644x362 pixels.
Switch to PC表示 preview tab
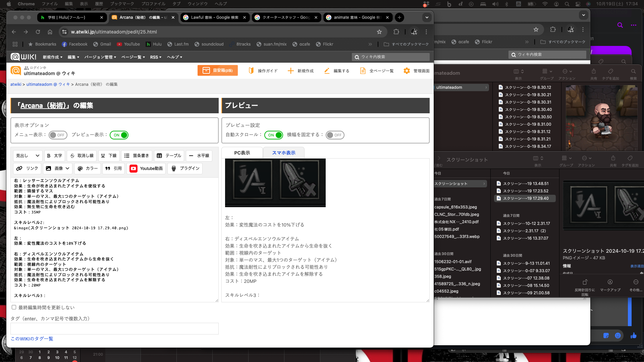pos(242,153)
